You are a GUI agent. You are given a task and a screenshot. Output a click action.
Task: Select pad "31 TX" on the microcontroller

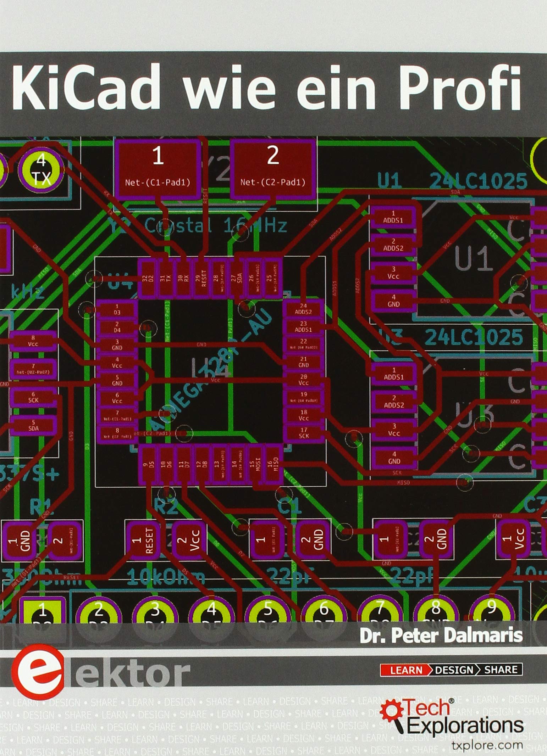click(x=166, y=278)
